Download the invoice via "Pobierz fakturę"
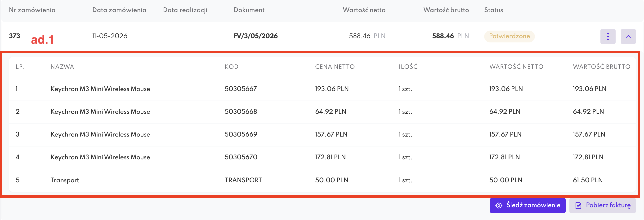 pos(603,206)
